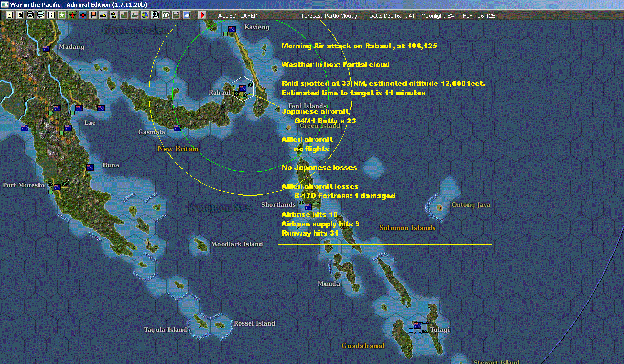This screenshot has width=624, height=364.
Task: Click the Hex: 106 125 readout
Action: pyautogui.click(x=478, y=16)
